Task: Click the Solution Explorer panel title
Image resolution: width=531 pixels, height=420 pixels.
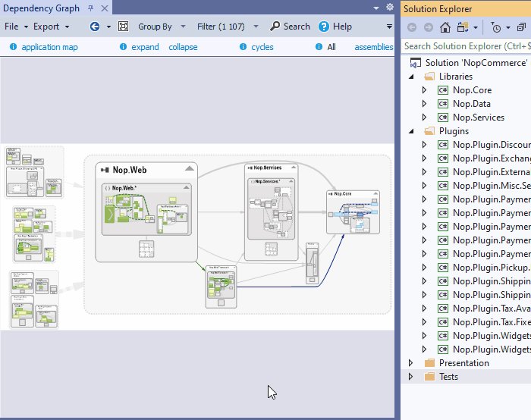Action: click(438, 9)
